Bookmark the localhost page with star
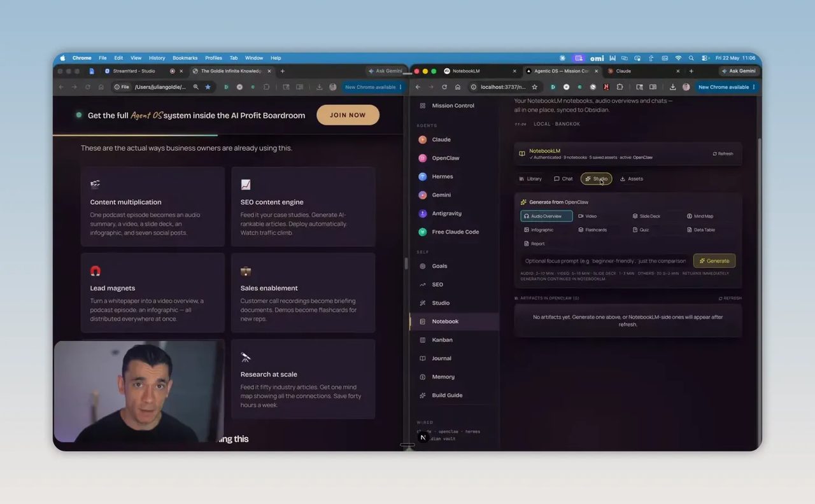This screenshot has height=504, width=815. (x=534, y=87)
